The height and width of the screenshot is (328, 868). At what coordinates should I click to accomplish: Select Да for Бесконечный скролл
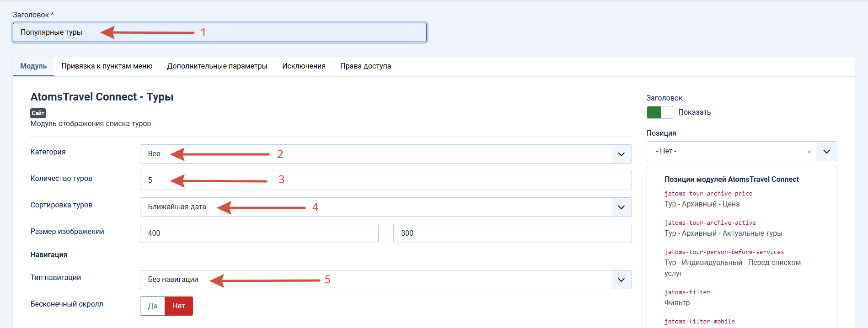click(x=152, y=306)
